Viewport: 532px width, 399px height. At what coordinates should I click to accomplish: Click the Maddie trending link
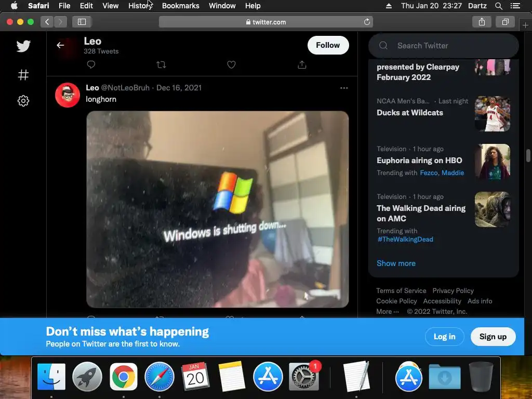453,172
